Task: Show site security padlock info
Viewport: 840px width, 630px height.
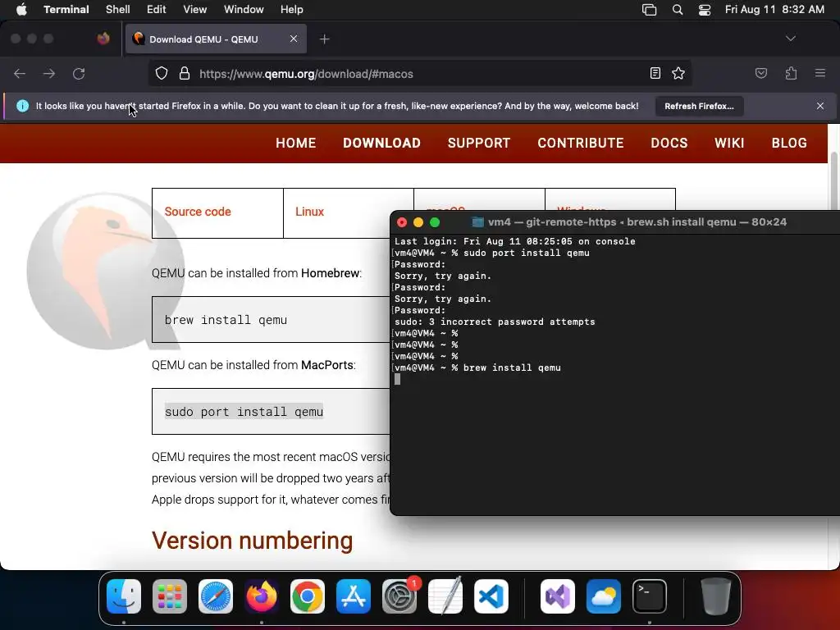Action: [x=185, y=73]
